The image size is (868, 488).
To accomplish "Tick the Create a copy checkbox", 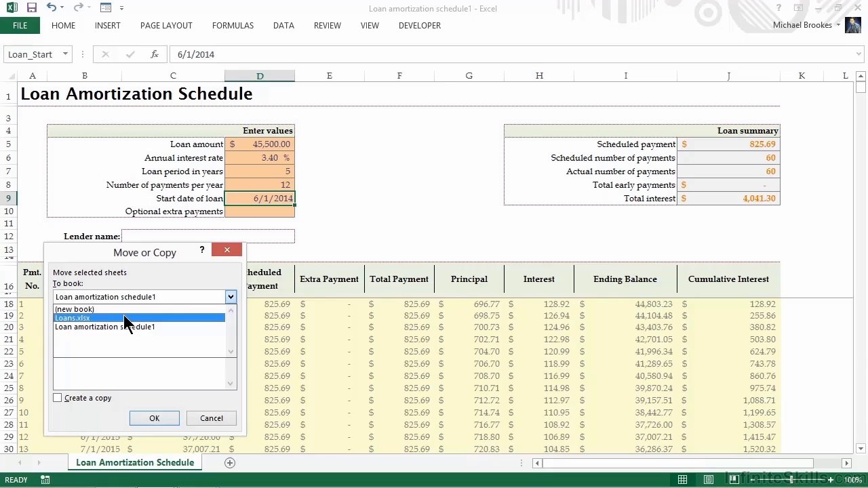I will tap(58, 398).
